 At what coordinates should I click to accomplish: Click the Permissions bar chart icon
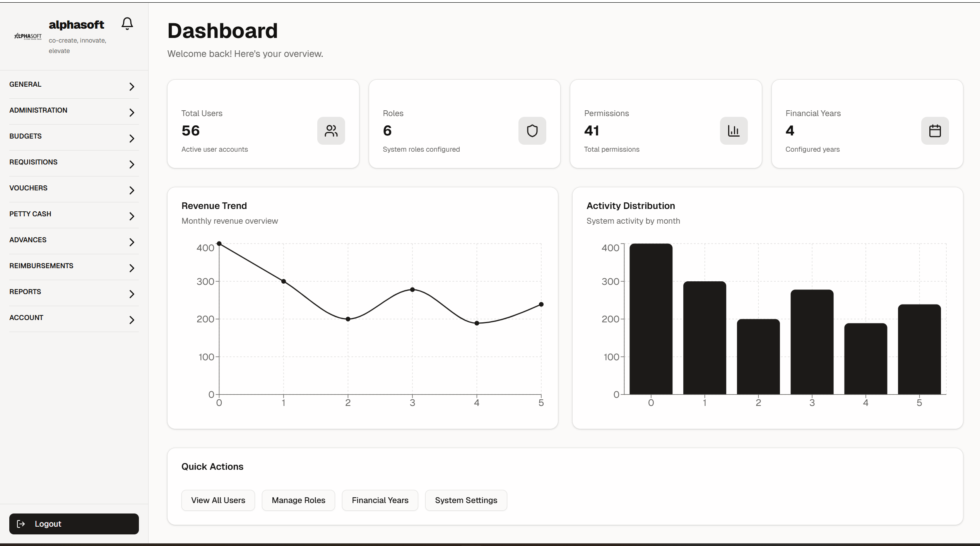tap(734, 131)
